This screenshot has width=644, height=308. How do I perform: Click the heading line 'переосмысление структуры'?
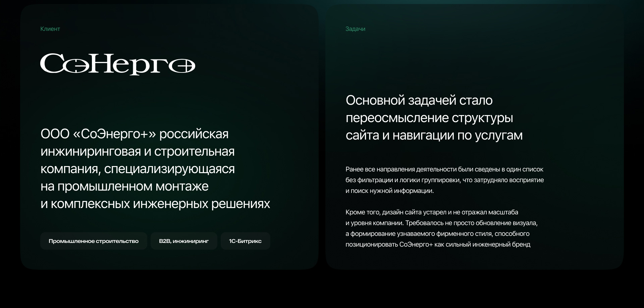[x=429, y=118]
